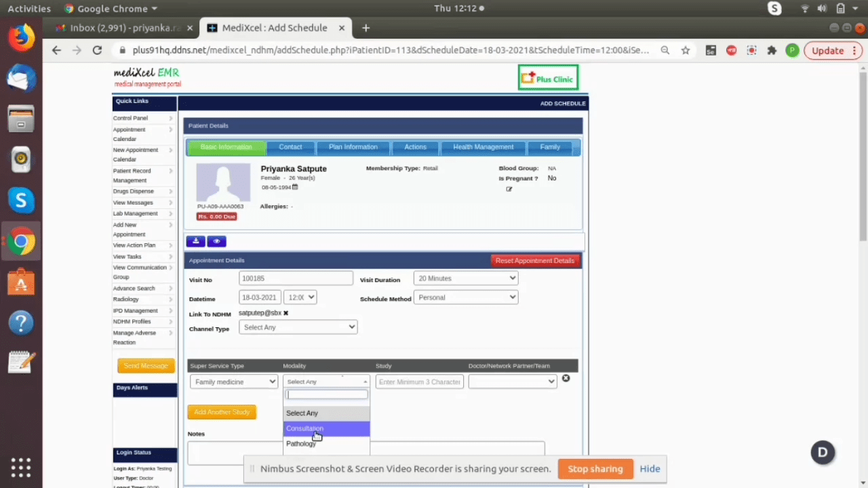
Task: Click the Study search input field
Action: pyautogui.click(x=419, y=382)
